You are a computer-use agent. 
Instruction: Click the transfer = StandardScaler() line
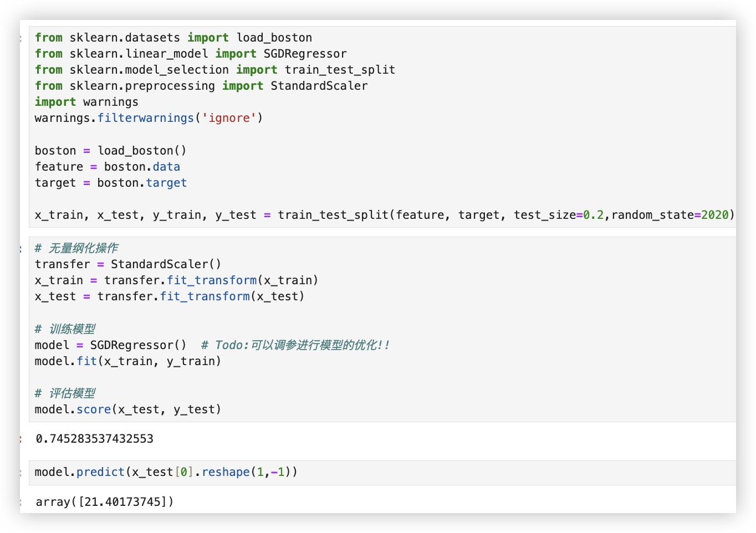(x=127, y=264)
